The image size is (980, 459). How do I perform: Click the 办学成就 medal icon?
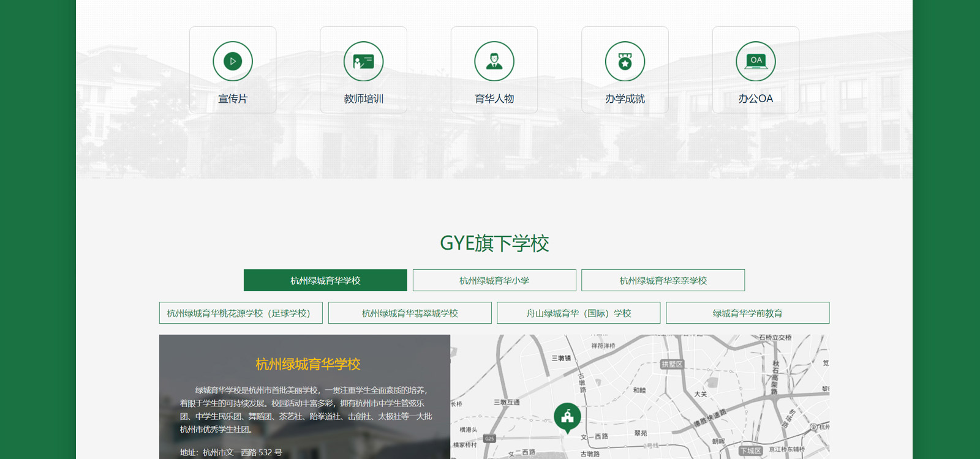(625, 61)
